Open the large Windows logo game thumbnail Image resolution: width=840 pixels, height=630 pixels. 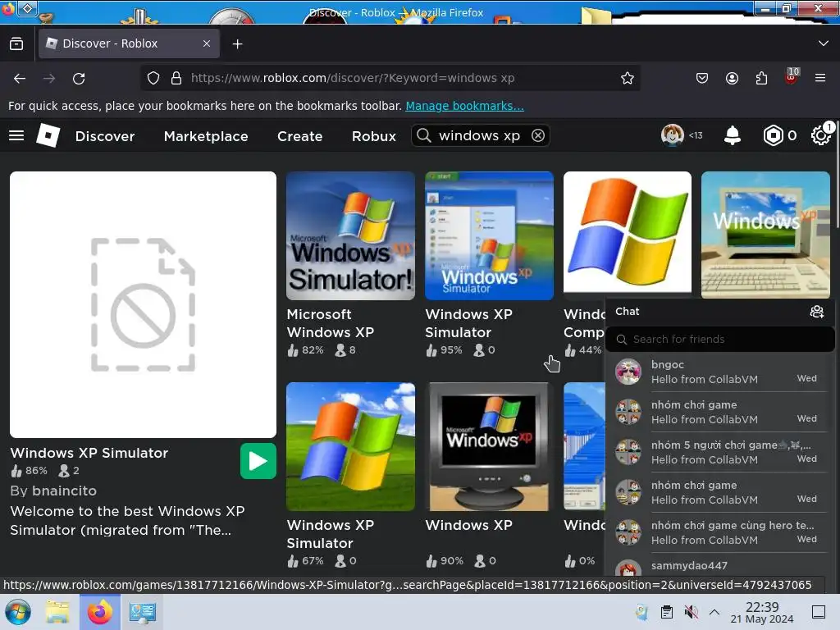point(628,232)
